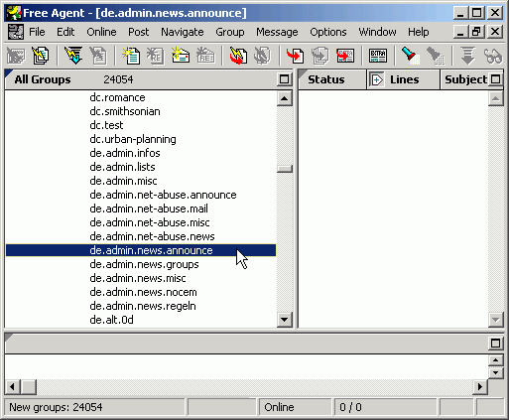Click the red arrow to page icon
509x420 pixels.
(296, 56)
